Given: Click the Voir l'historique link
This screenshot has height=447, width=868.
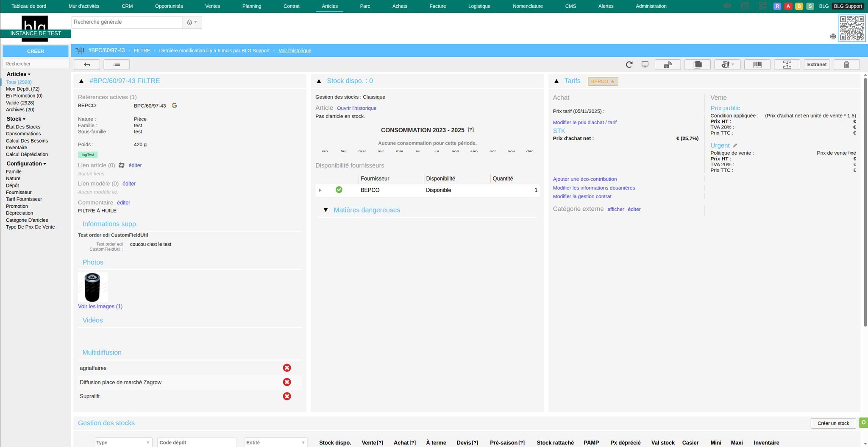Looking at the screenshot, I should (x=295, y=50).
